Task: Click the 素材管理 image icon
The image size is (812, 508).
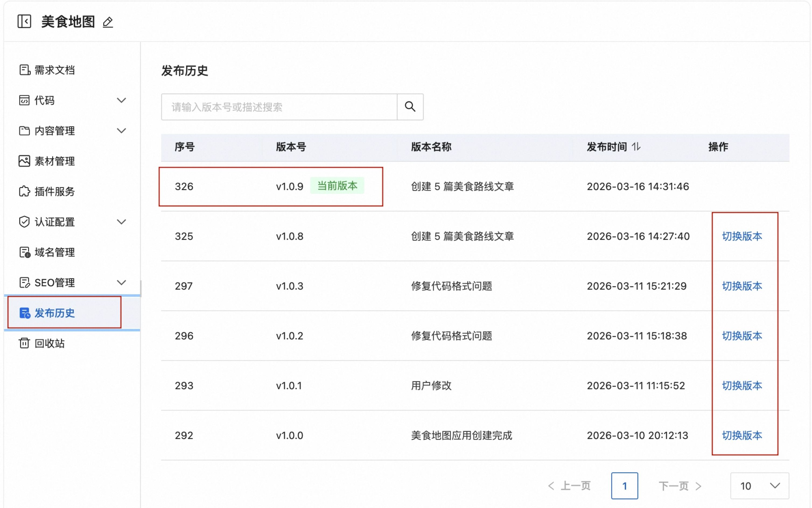Action: tap(24, 161)
